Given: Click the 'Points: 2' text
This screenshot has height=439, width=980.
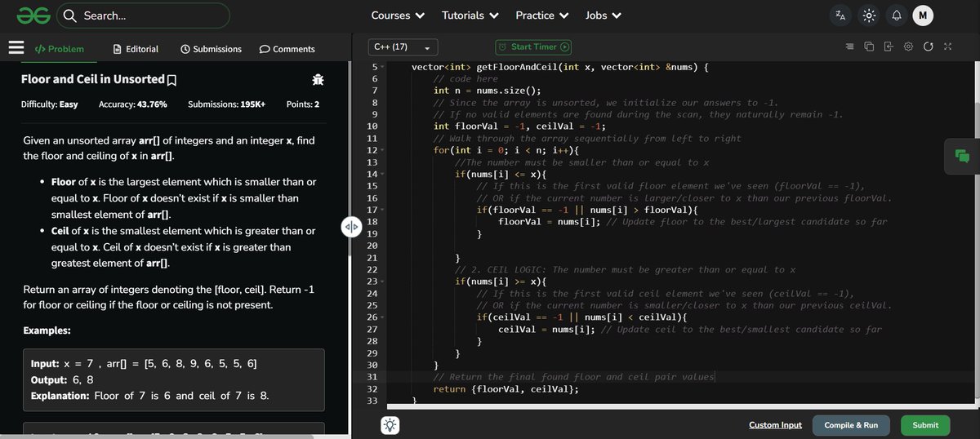Looking at the screenshot, I should (x=303, y=104).
